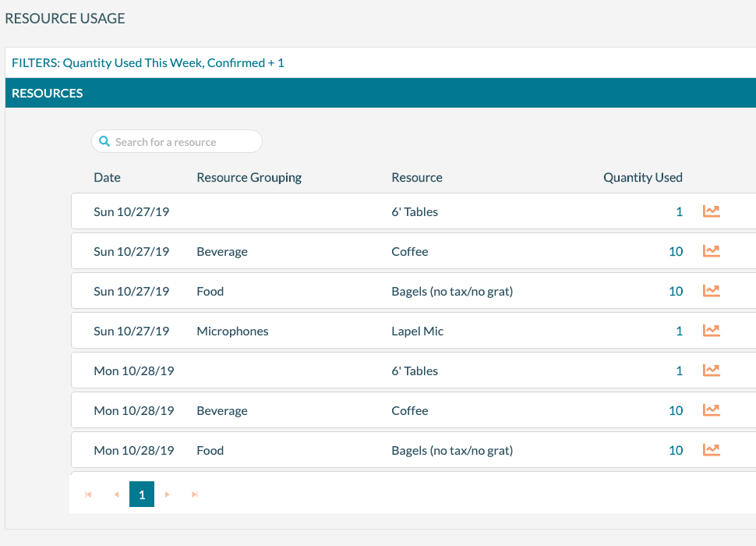Image resolution: width=756 pixels, height=546 pixels.
Task: Open trend chart for Sunday Coffee row
Action: pyautogui.click(x=711, y=251)
